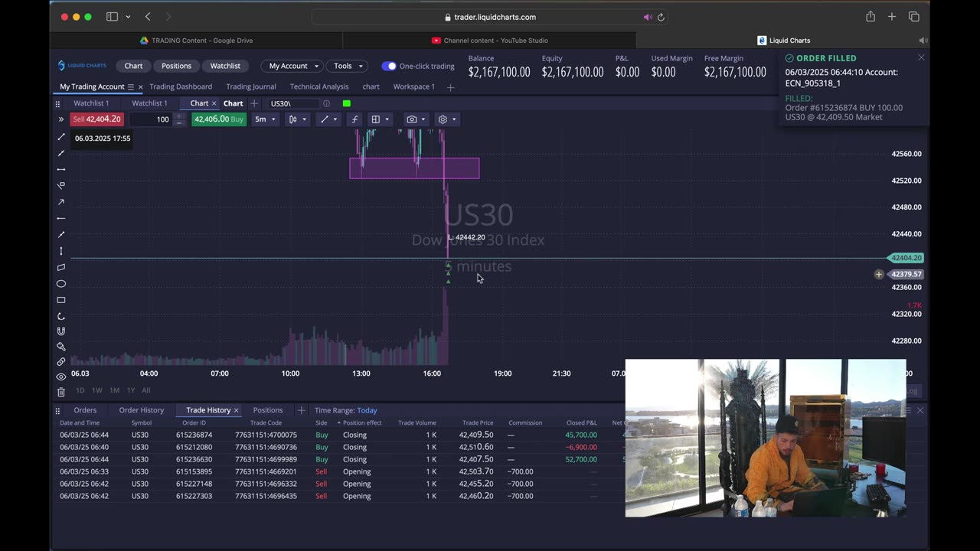Open the top Chart navigation button

click(x=133, y=66)
